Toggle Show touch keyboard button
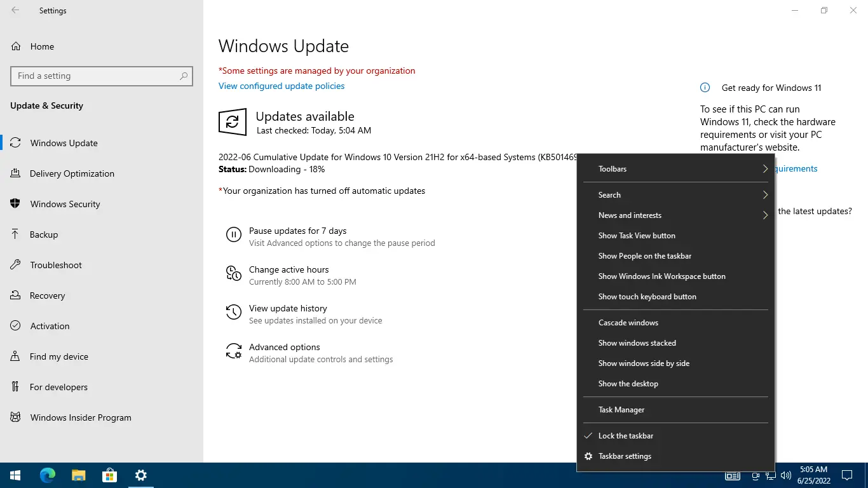Screen dimensions: 868x488 point(675,297)
